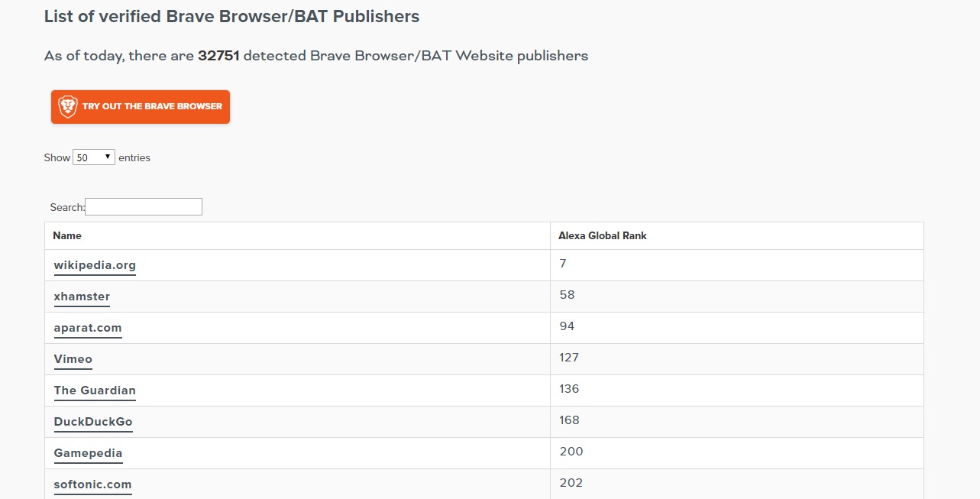Image resolution: width=980 pixels, height=499 pixels.
Task: Select rank value 7 for wikipedia.org
Action: 562,264
